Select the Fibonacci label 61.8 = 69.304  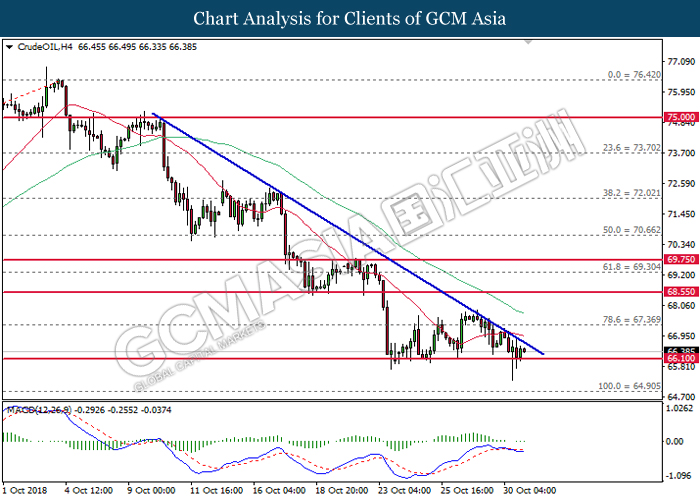632,267
